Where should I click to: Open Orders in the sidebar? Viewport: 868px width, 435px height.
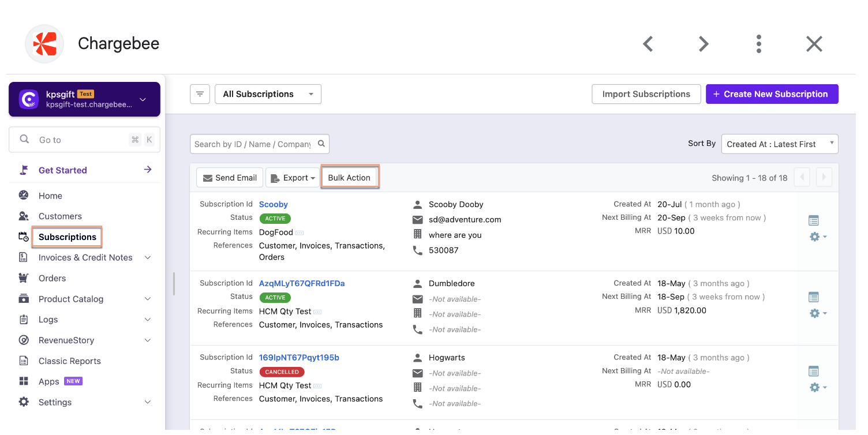53,278
